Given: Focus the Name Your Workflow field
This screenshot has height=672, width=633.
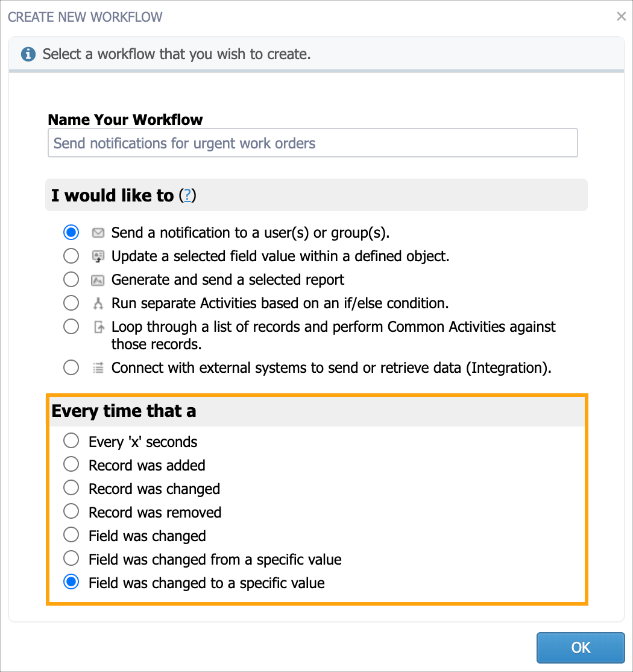Looking at the screenshot, I should point(313,143).
